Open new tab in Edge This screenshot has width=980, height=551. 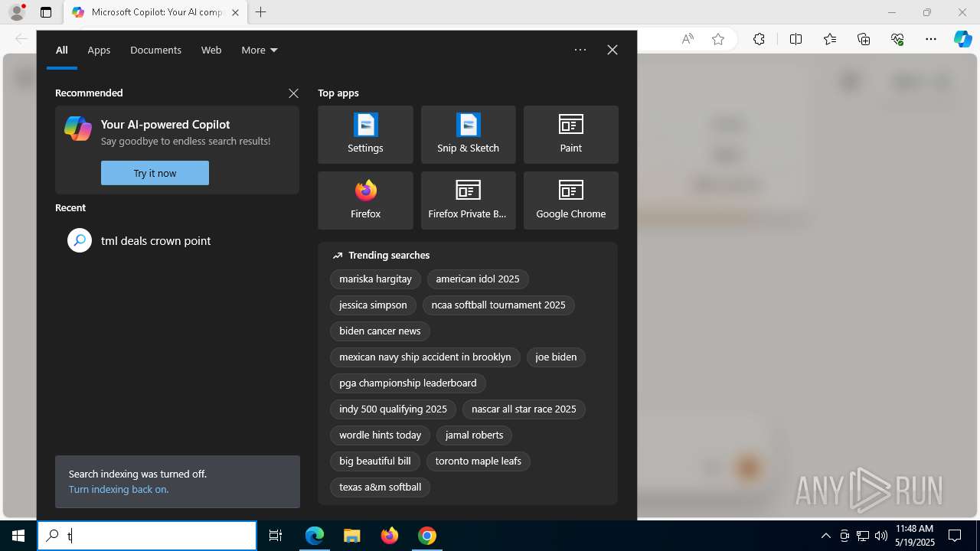tap(261, 12)
